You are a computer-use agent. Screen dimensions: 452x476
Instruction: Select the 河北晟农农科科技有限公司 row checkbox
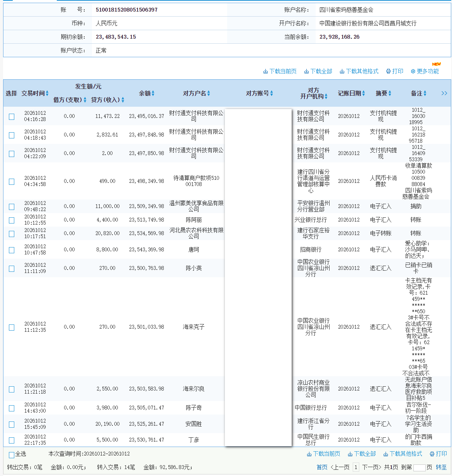(x=12, y=234)
